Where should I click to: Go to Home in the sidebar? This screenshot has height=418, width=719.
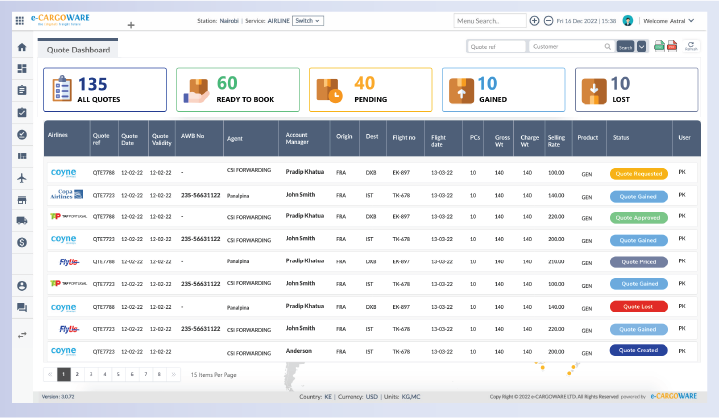[x=22, y=47]
